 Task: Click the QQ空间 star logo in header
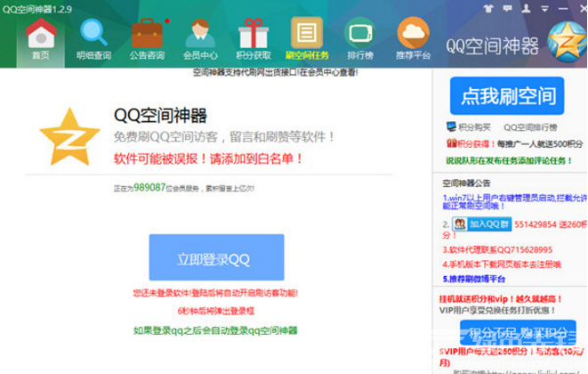567,42
